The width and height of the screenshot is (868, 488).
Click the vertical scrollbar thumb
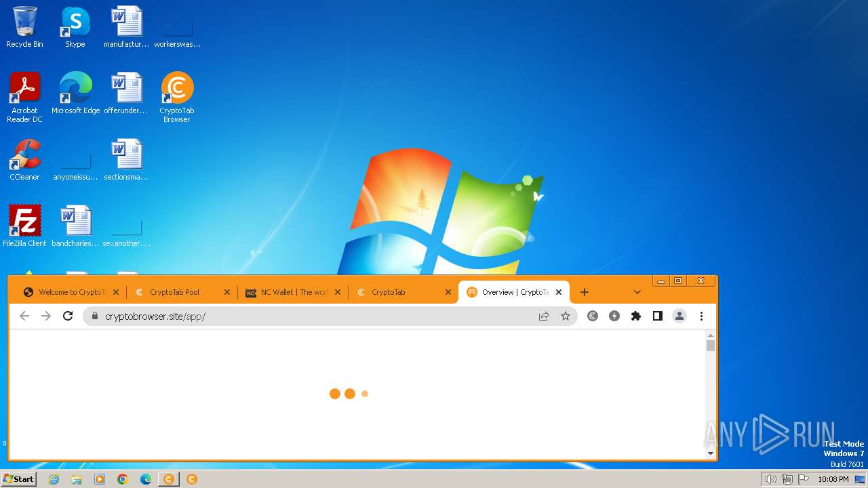[711, 346]
